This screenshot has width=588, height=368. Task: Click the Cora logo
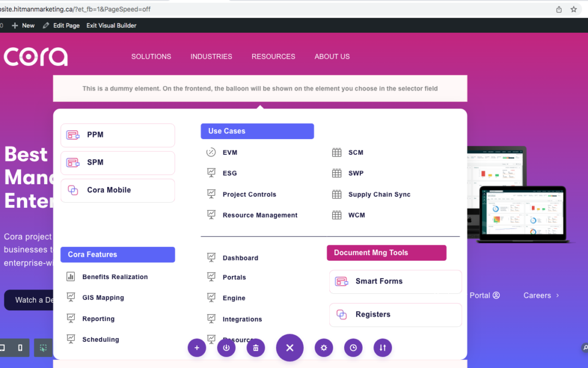35,57
